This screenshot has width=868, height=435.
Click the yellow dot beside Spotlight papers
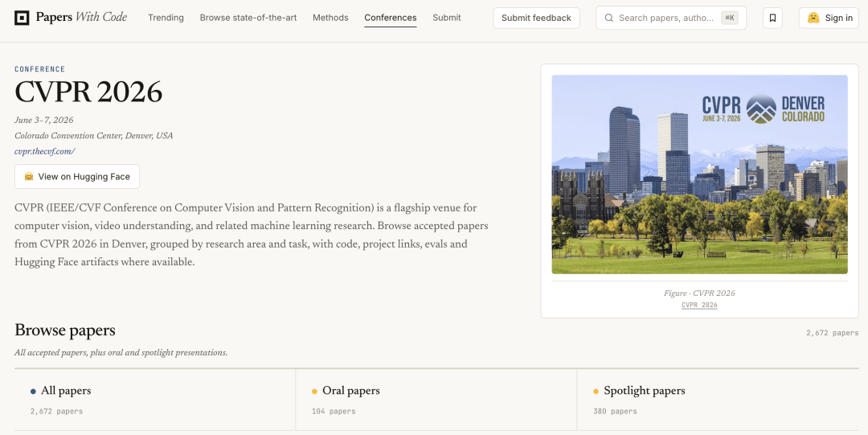click(596, 392)
